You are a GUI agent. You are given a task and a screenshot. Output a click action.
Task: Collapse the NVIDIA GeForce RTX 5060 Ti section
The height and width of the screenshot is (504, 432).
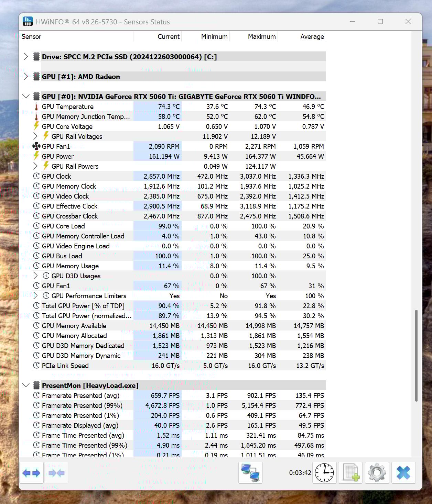[x=26, y=97]
